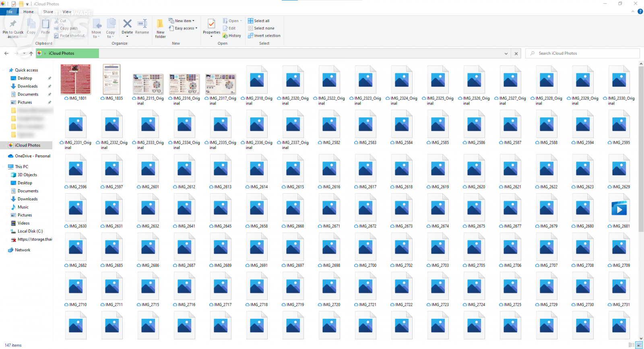Click the IMG_2700 file name
Image resolution: width=644 pixels, height=349 pixels.
coord(367,265)
